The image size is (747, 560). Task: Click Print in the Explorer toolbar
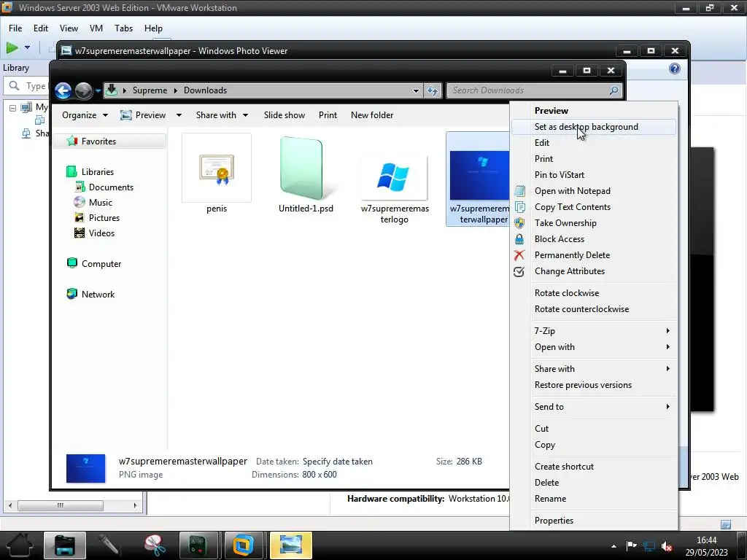(x=328, y=115)
